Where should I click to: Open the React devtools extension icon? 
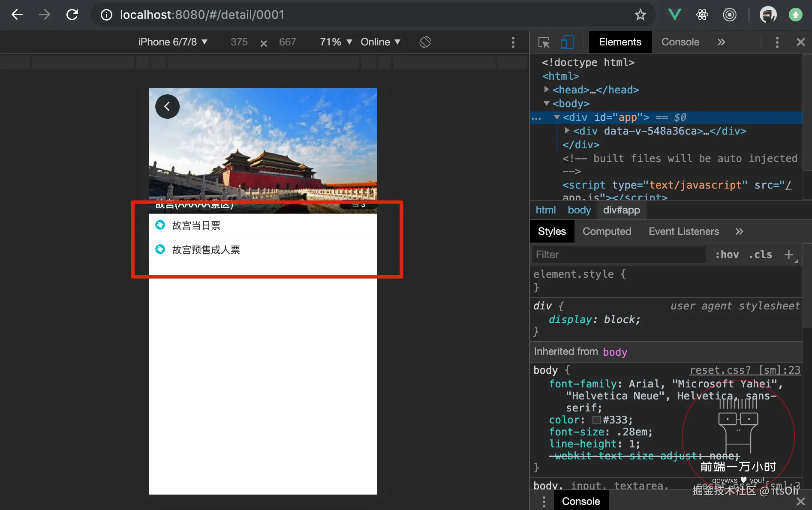[702, 15]
